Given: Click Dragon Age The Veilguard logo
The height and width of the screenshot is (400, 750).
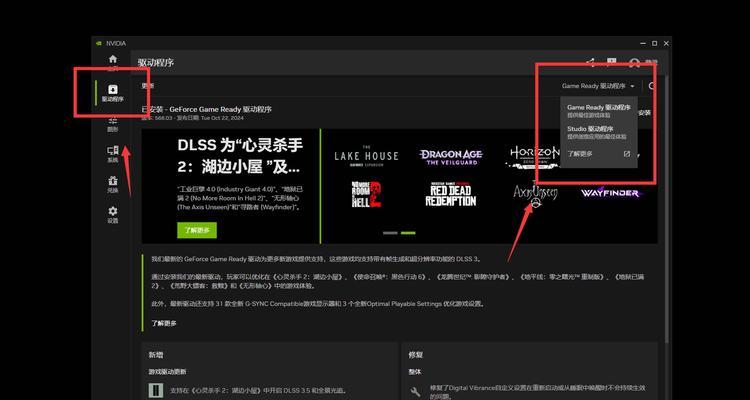Looking at the screenshot, I should [451, 156].
